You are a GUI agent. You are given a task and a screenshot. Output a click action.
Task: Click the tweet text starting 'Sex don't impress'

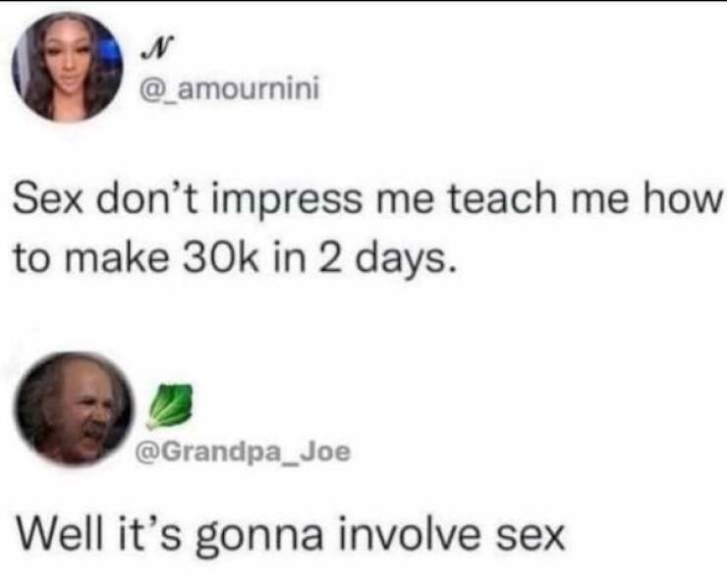click(x=367, y=229)
